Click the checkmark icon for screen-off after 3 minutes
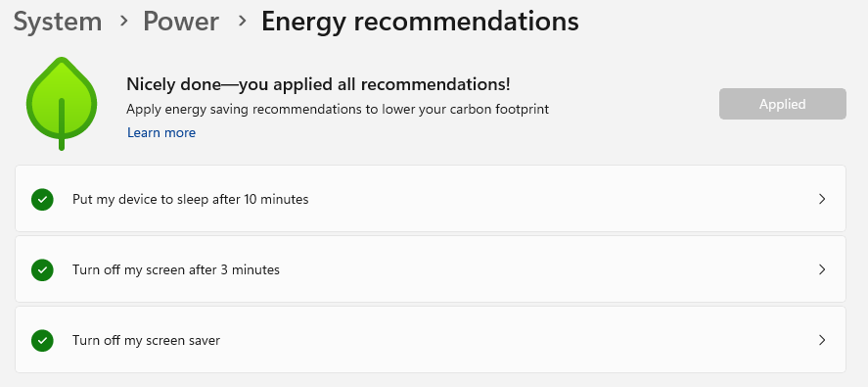The height and width of the screenshot is (387, 868). (43, 270)
